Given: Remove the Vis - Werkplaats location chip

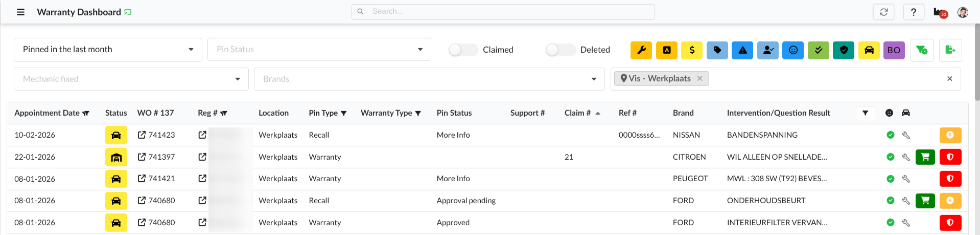Looking at the screenshot, I should click(x=699, y=78).
